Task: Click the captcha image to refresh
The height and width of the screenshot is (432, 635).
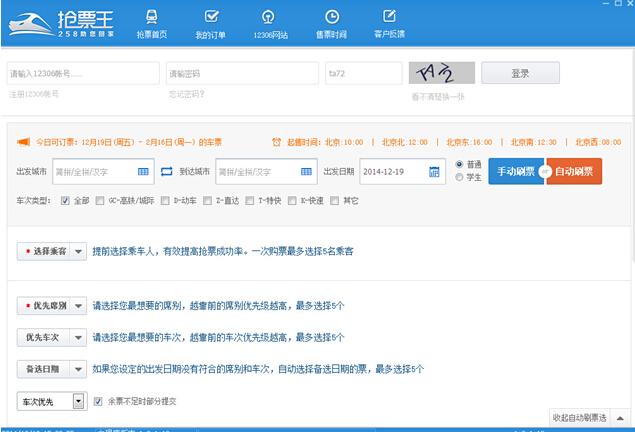Action: pos(441,74)
